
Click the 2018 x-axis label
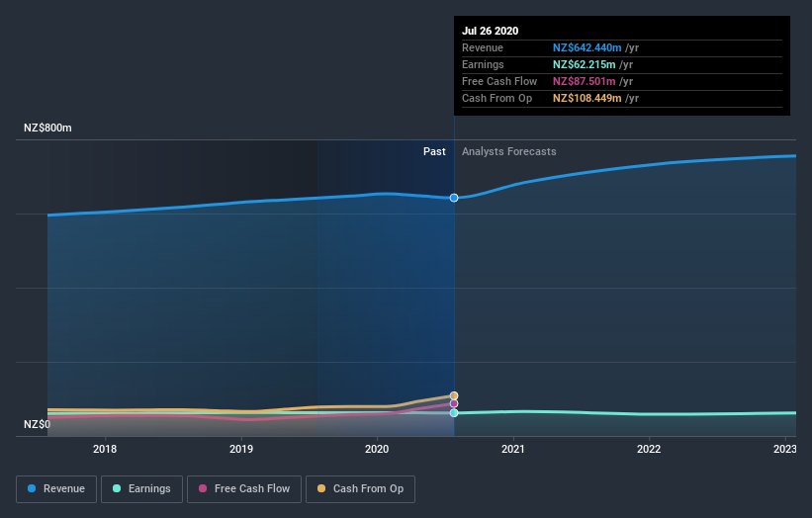point(105,449)
